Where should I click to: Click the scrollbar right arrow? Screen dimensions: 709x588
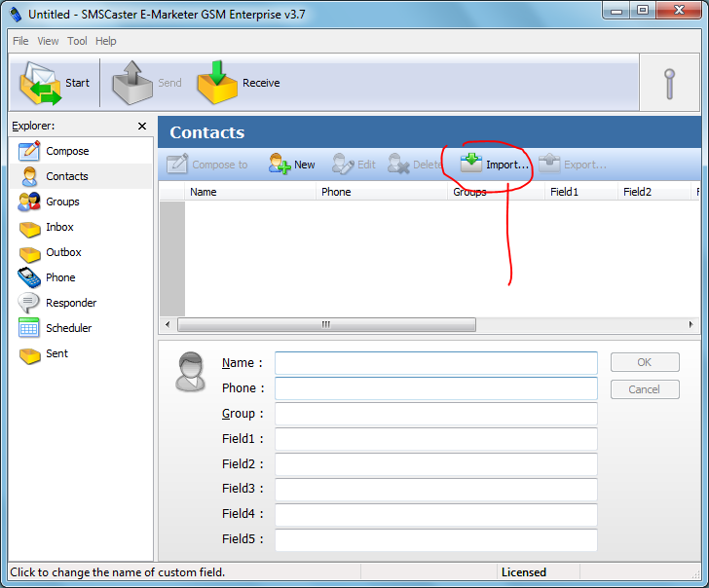[x=690, y=324]
